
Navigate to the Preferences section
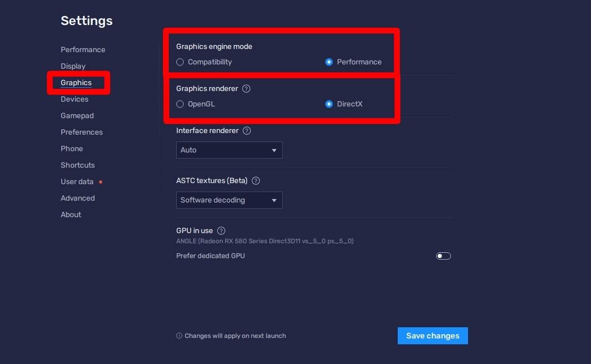[82, 133]
